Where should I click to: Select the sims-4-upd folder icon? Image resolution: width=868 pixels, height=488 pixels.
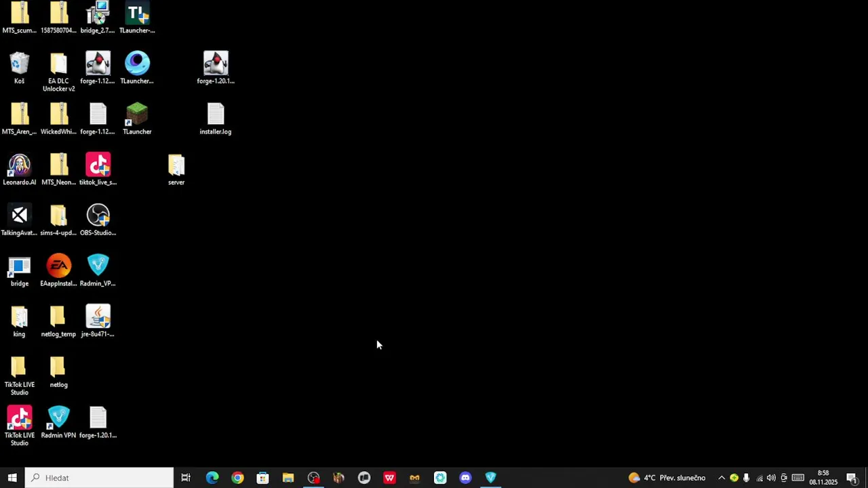click(59, 216)
